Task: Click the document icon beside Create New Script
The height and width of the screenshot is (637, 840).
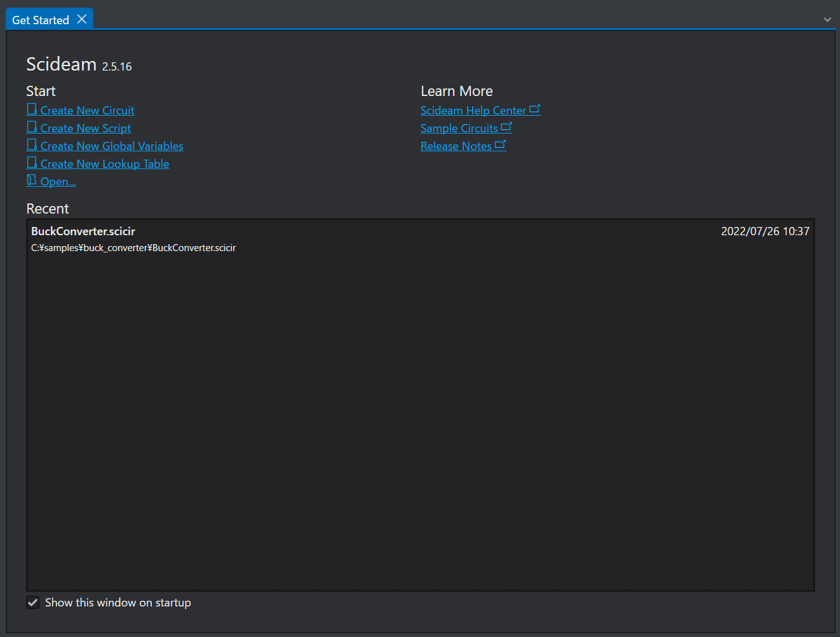Action: pyautogui.click(x=32, y=127)
